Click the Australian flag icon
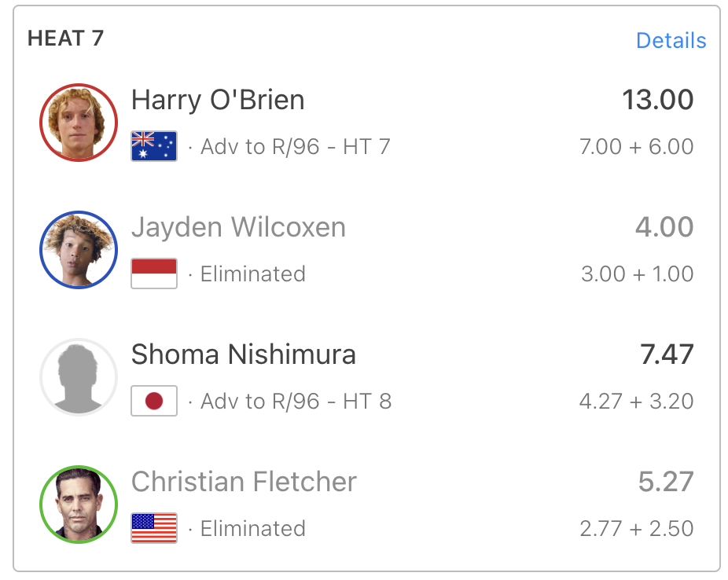The width and height of the screenshot is (728, 580). [154, 146]
